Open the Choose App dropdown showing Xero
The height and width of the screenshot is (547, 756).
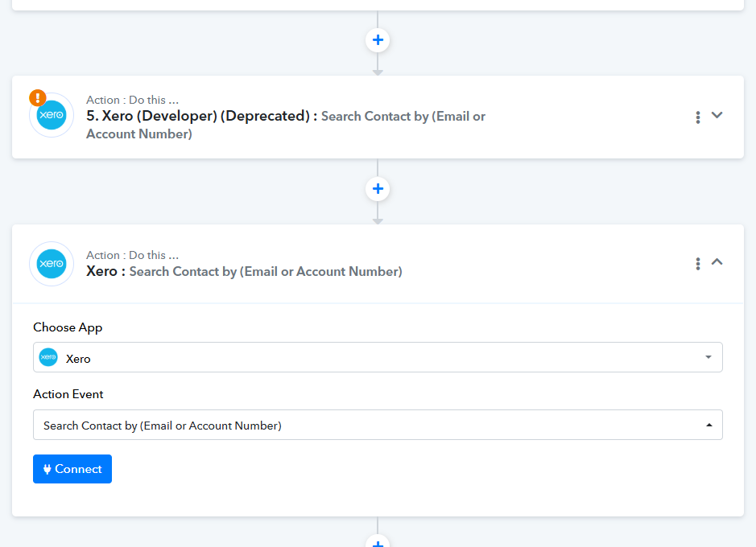click(x=378, y=357)
